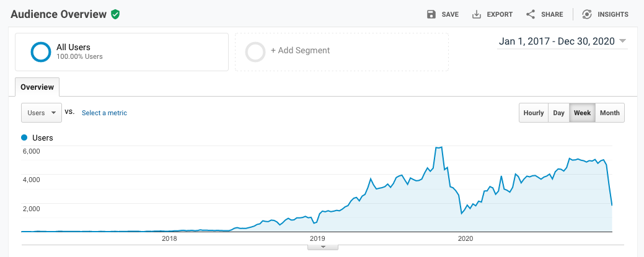Click the highest peak of the users line
Screen dimensions: 644x257
tap(441, 147)
